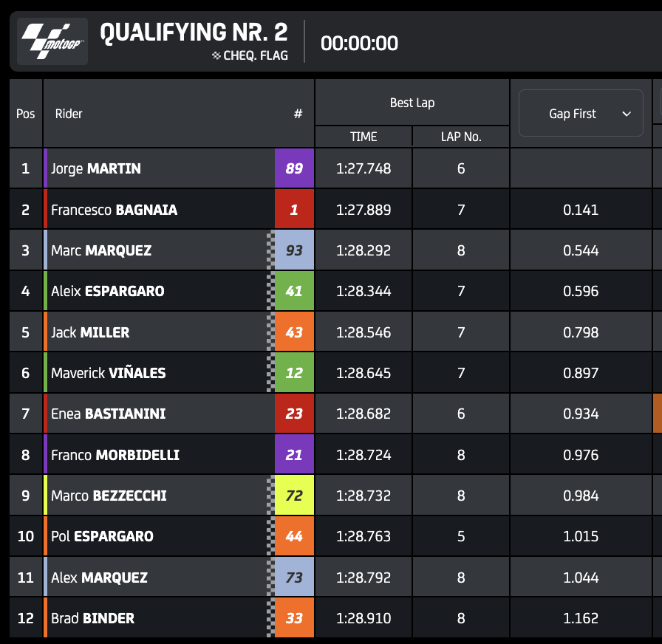This screenshot has height=644, width=662.
Task: Click Jorge Martin's number 89 badge
Action: coord(294,168)
